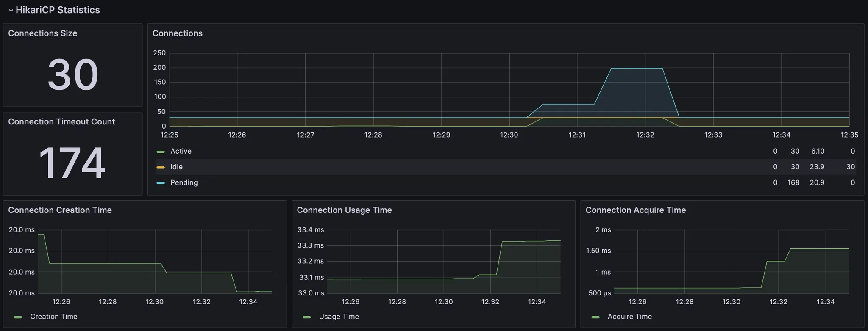Click the yellow Idle series color swatch
Image resolution: width=868 pixels, height=331 pixels.
pos(161,167)
